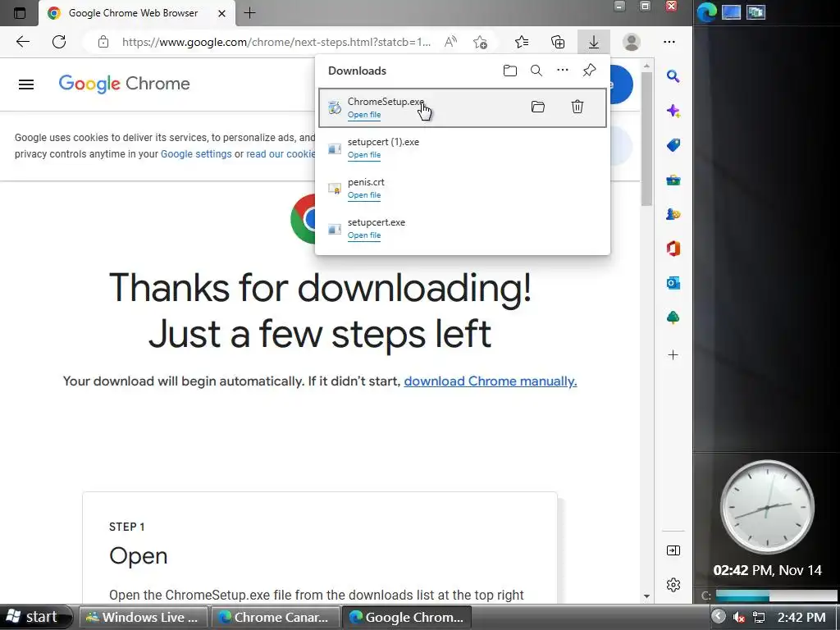Open the Start menu
Screen dimensions: 840x630
point(34,617)
